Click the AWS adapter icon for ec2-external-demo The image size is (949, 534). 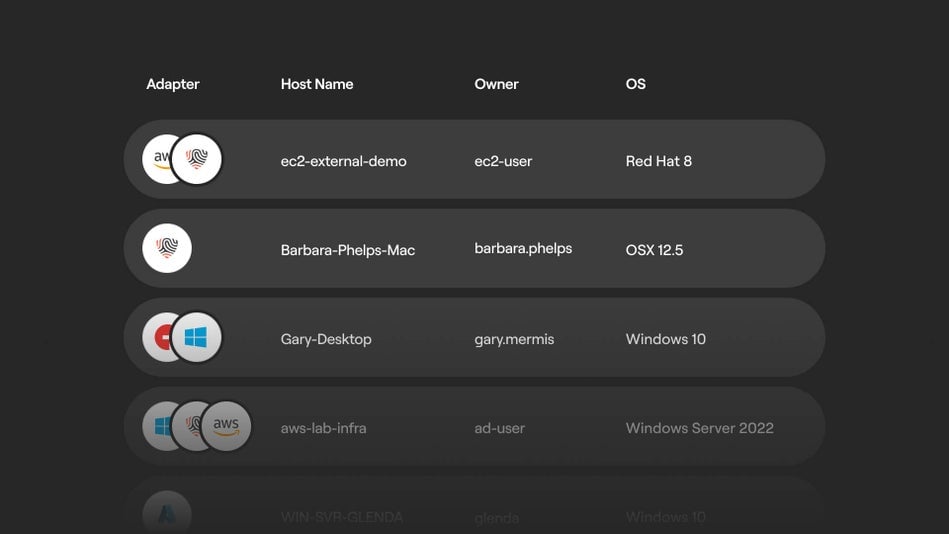pos(156,159)
